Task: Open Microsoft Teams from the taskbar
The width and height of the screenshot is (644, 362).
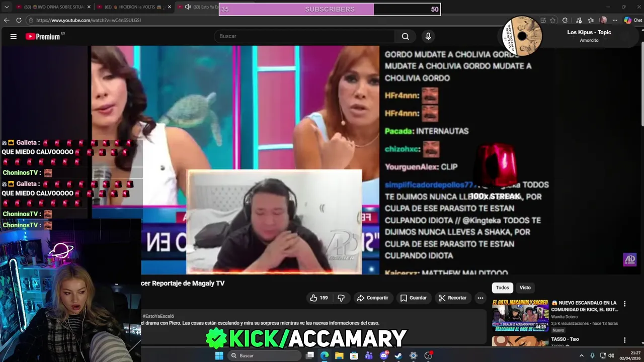Action: [x=369, y=355]
